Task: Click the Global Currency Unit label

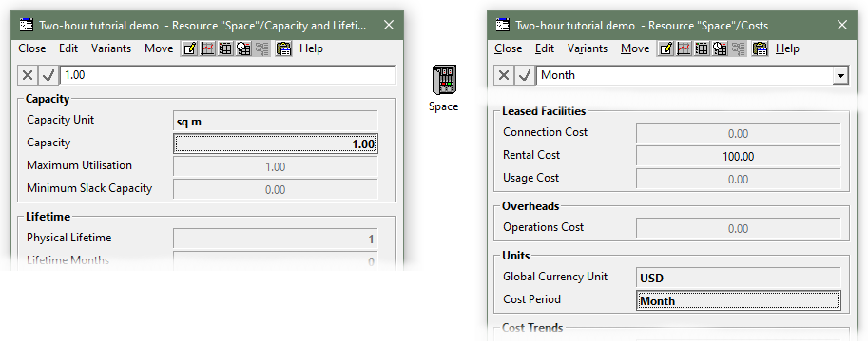Action: point(555,277)
